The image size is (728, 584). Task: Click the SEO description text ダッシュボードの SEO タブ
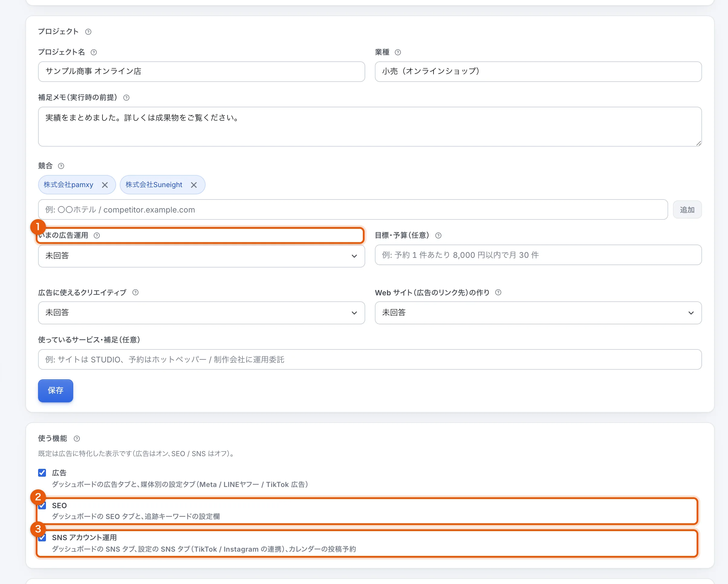(136, 517)
